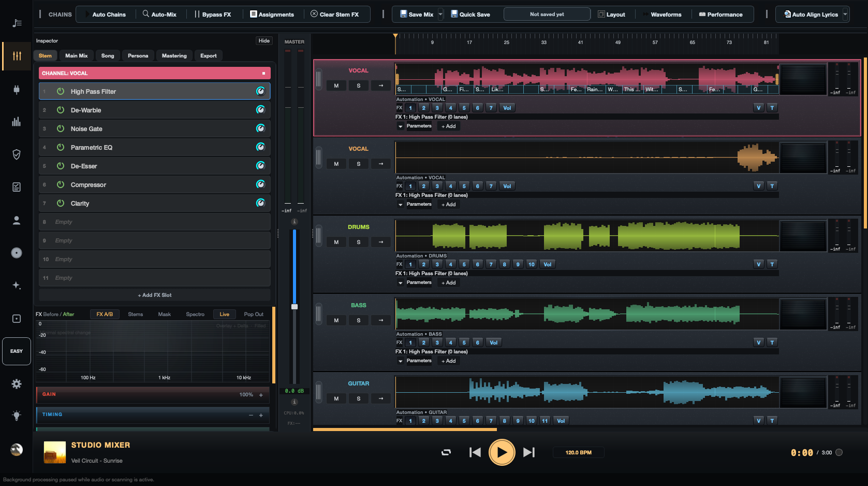Open High Pass Filter plugin knob icon

[x=260, y=91]
